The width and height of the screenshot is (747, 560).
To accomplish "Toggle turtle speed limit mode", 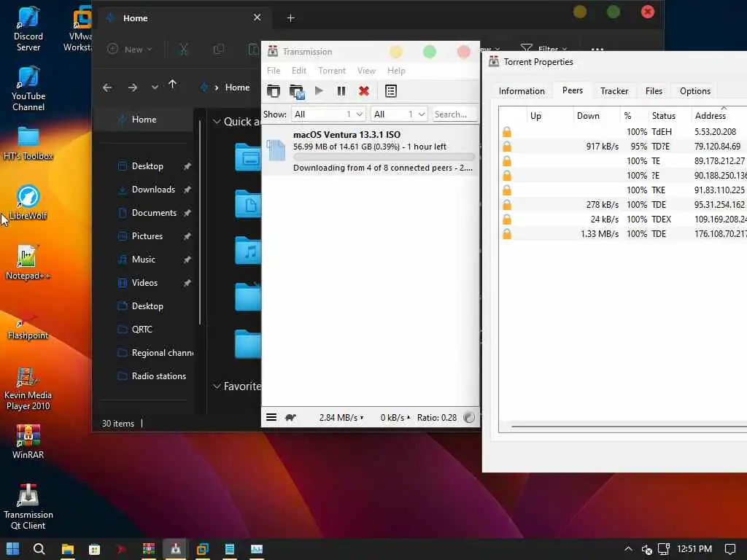I will [290, 417].
